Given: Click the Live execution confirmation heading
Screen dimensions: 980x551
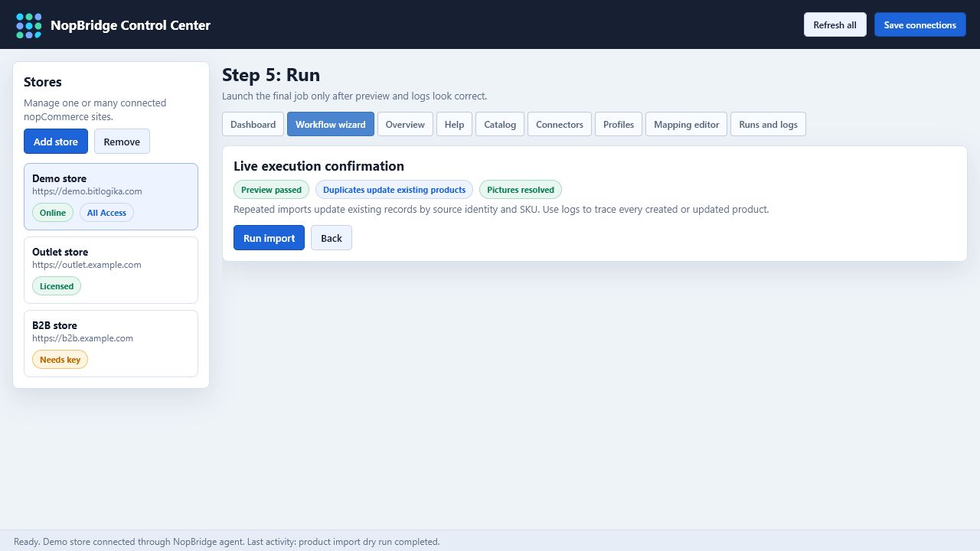Looking at the screenshot, I should tap(318, 166).
